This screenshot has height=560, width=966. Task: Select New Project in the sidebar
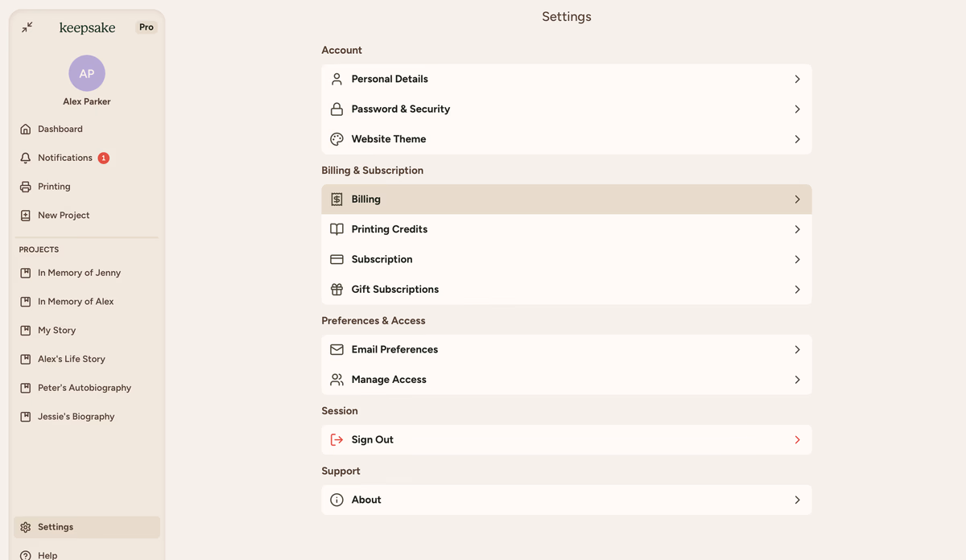(x=63, y=216)
